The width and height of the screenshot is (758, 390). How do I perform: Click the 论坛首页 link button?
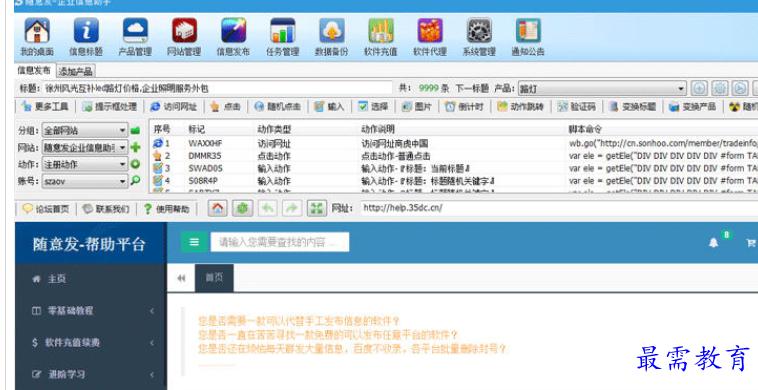46,209
